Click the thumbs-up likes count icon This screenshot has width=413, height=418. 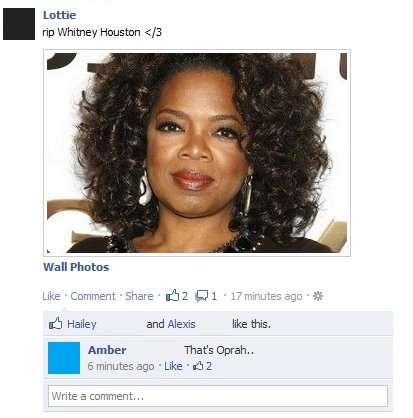(172, 295)
